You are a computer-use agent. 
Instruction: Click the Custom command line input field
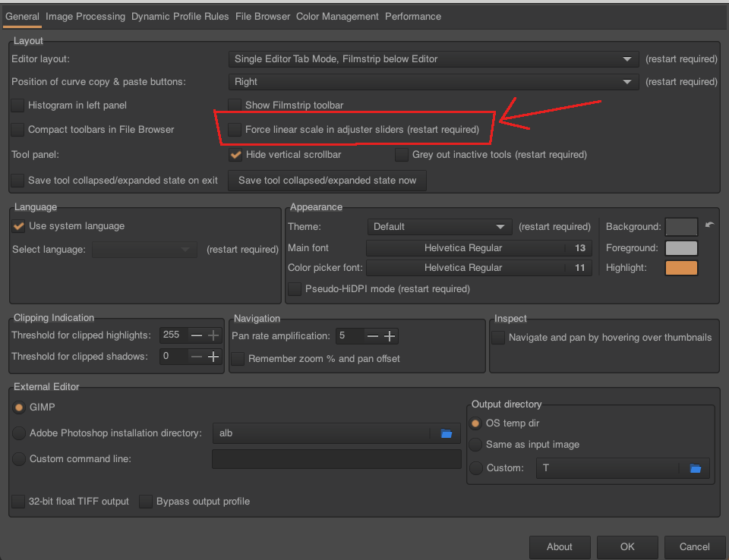[336, 459]
